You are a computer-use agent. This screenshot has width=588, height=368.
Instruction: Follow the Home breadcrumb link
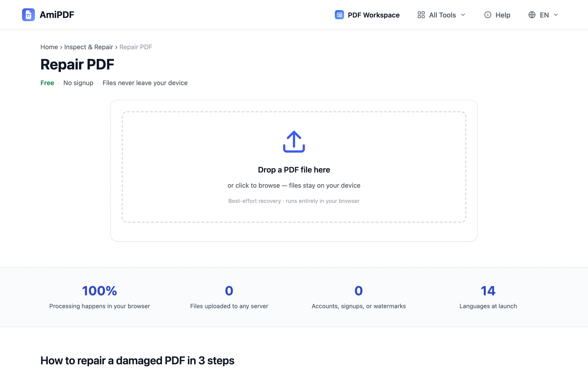pyautogui.click(x=49, y=47)
